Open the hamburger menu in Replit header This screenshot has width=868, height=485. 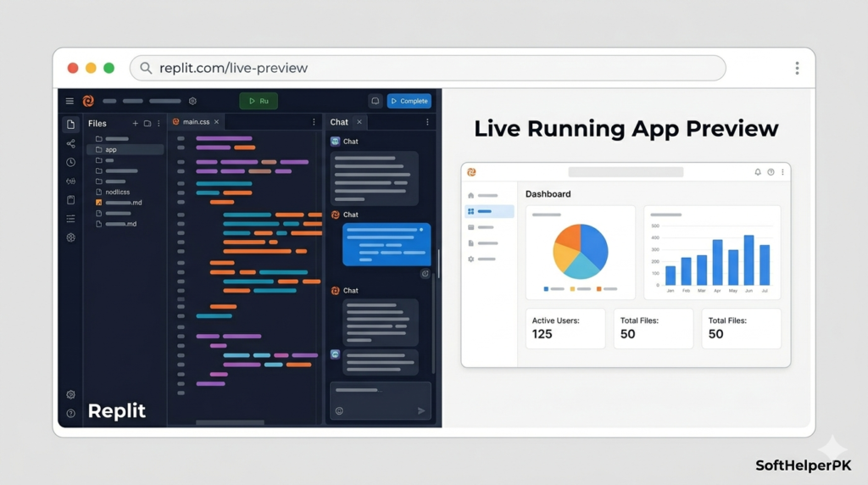(70, 101)
